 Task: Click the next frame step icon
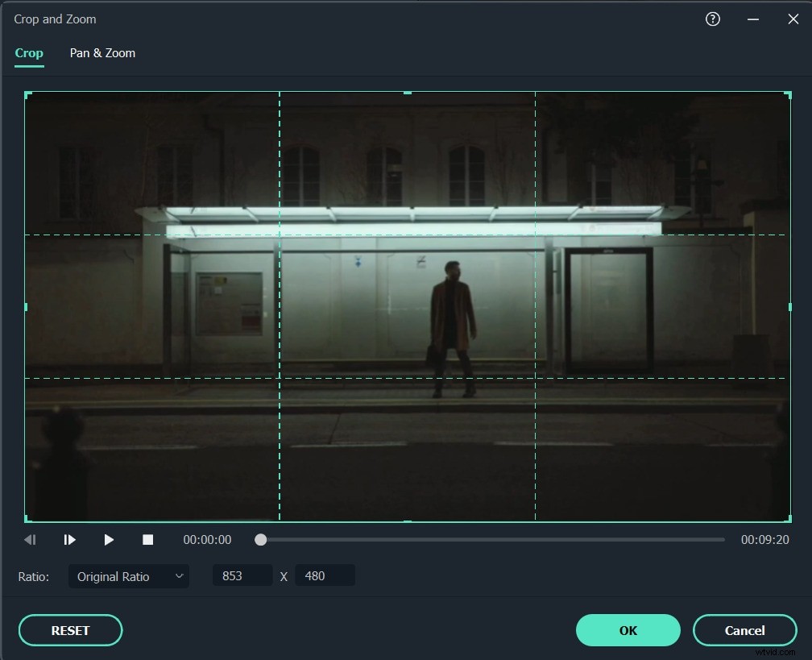click(69, 539)
